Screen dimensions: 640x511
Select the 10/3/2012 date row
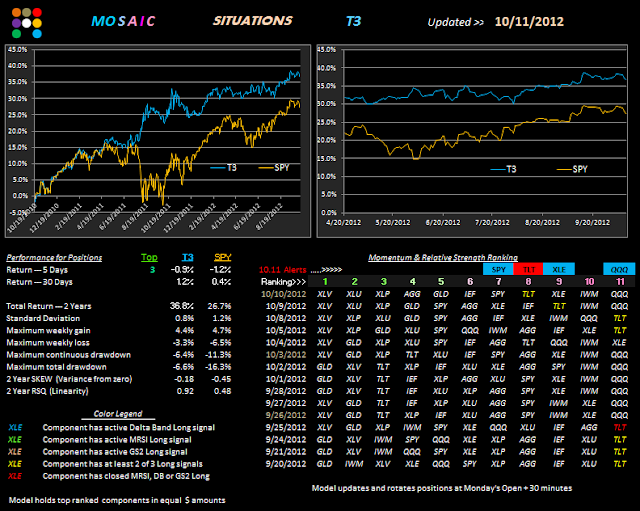click(x=286, y=355)
